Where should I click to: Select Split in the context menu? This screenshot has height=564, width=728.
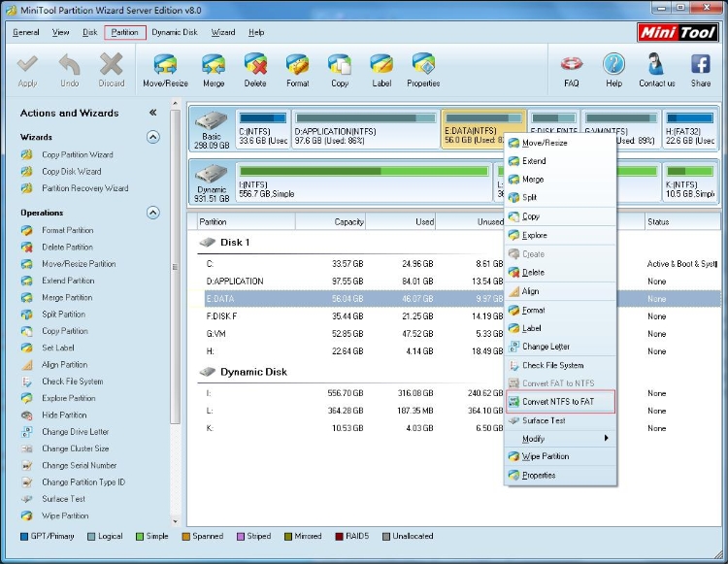[x=560, y=197]
